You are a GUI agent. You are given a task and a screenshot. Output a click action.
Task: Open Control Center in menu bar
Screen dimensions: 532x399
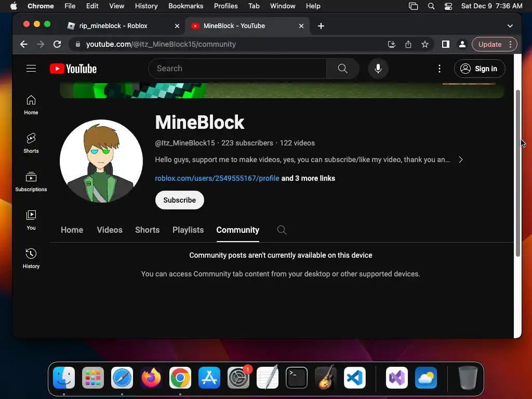[x=448, y=6]
